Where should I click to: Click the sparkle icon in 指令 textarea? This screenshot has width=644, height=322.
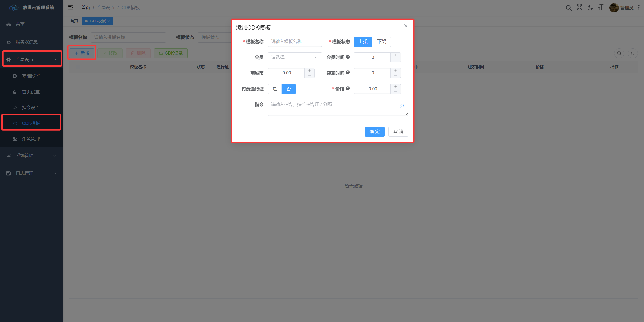point(402,106)
